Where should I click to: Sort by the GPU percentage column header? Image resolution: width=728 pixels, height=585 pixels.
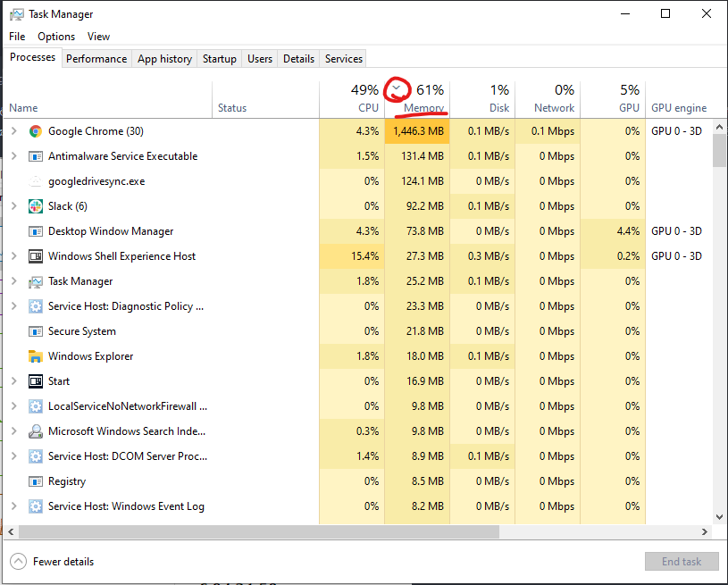point(613,99)
